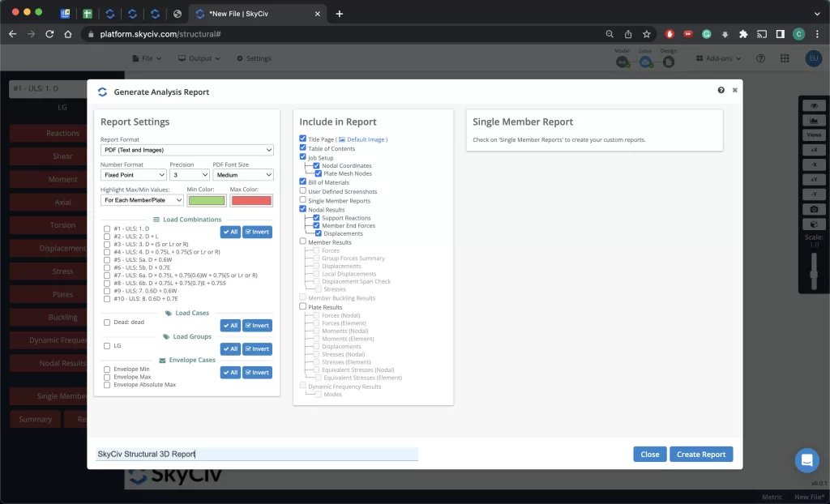Image resolution: width=830 pixels, height=504 pixels.
Task: Reload the browser page
Action: pyautogui.click(x=49, y=34)
